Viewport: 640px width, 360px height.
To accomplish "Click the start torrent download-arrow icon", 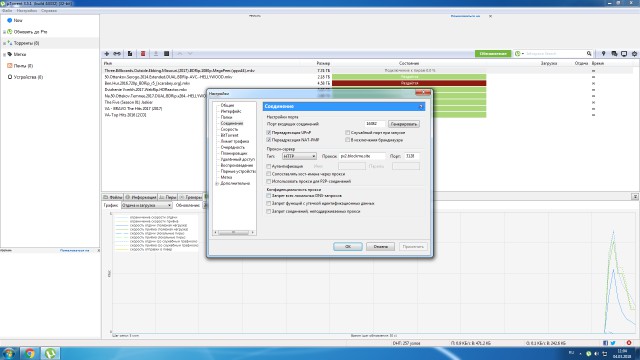I will (156, 53).
